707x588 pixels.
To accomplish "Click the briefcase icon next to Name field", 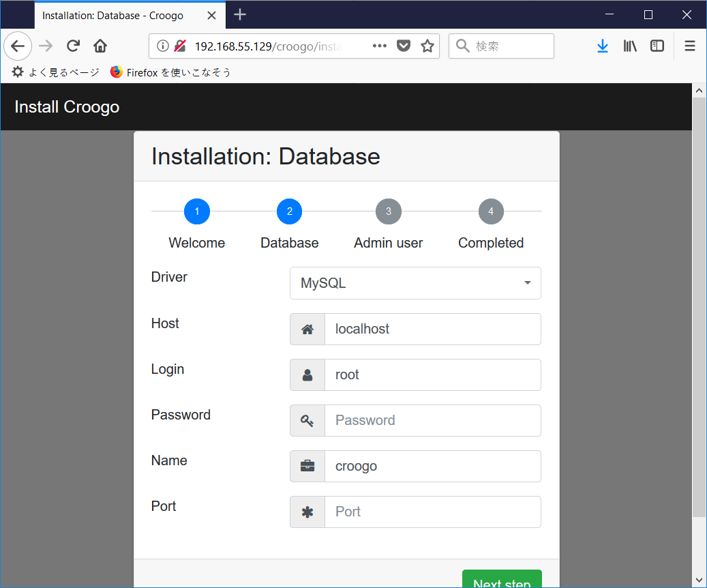I will pos(307,466).
